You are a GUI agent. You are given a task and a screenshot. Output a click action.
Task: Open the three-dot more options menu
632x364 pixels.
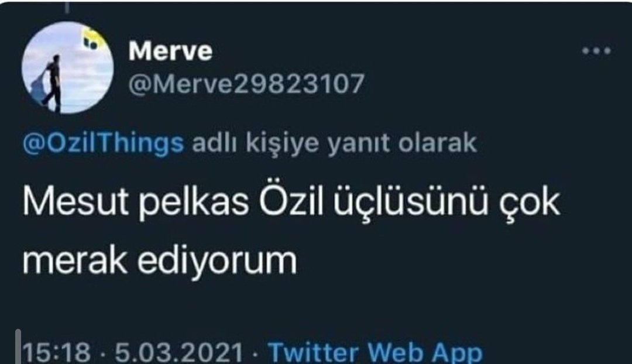click(596, 51)
